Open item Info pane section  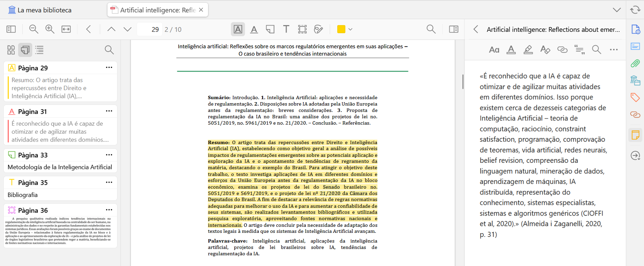pos(635,29)
